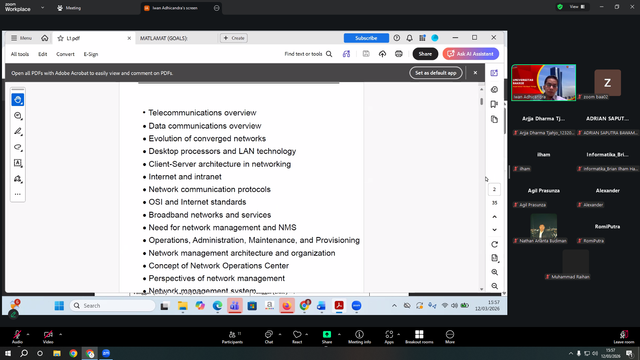Zoom out on the PDF page
The height and width of the screenshot is (360, 640).
(x=494, y=286)
